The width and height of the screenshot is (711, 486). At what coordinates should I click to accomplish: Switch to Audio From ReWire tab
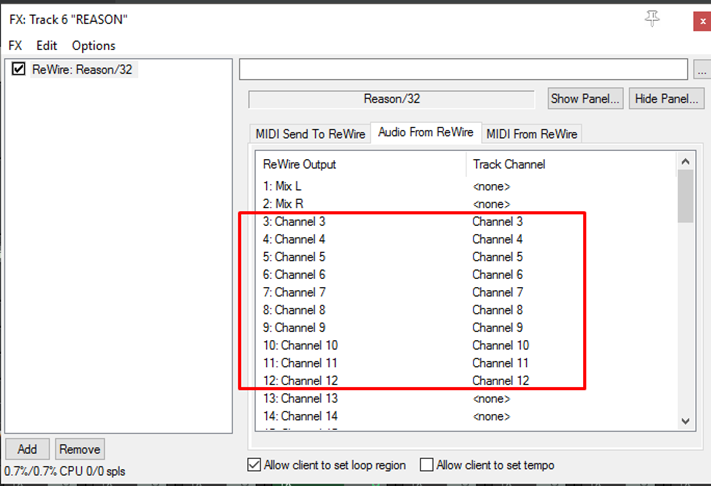[426, 132]
